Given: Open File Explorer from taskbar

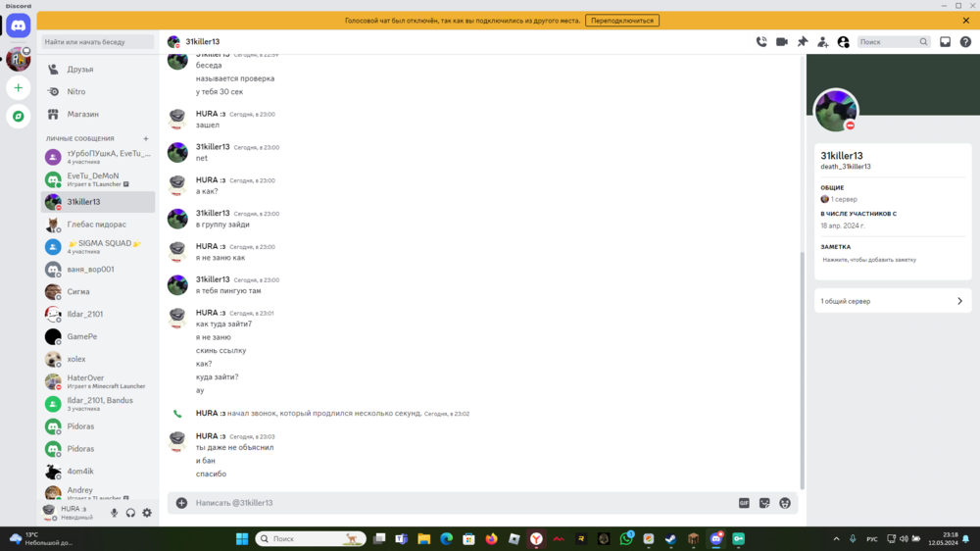Looking at the screenshot, I should 423,539.
